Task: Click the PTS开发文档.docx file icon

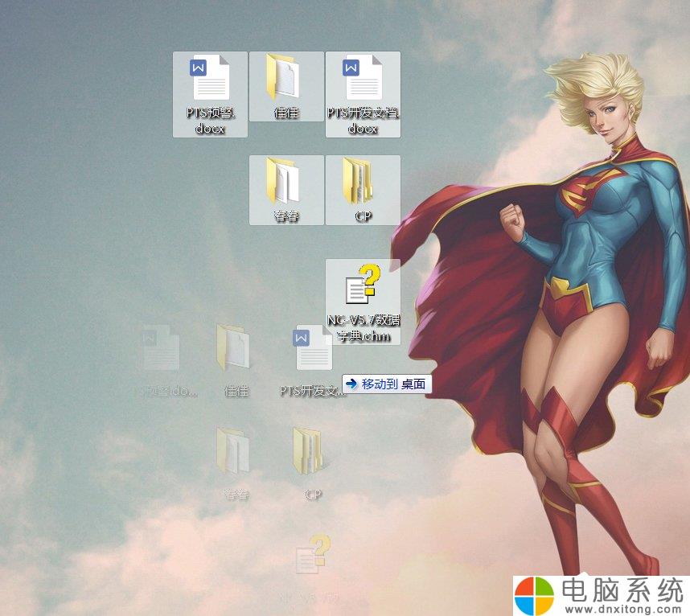Action: [x=363, y=95]
